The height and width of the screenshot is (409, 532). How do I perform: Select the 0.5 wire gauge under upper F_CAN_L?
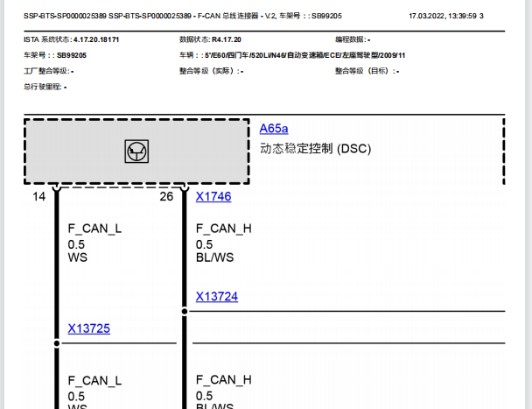(76, 244)
